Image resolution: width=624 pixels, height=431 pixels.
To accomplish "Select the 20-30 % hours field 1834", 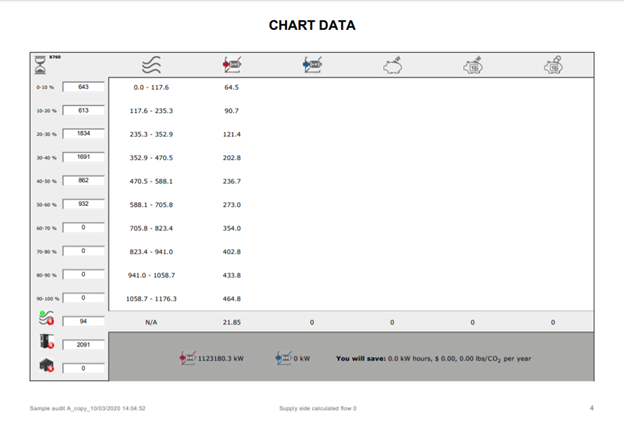I will (84, 134).
